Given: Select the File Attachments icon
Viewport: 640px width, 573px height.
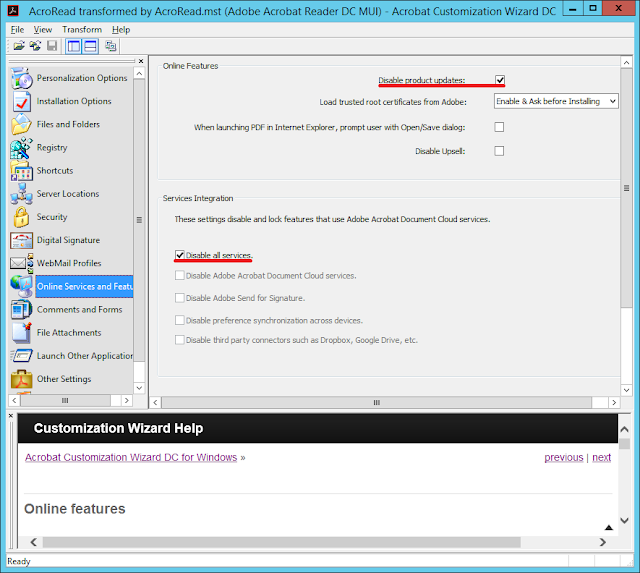Looking at the screenshot, I should pos(22,333).
